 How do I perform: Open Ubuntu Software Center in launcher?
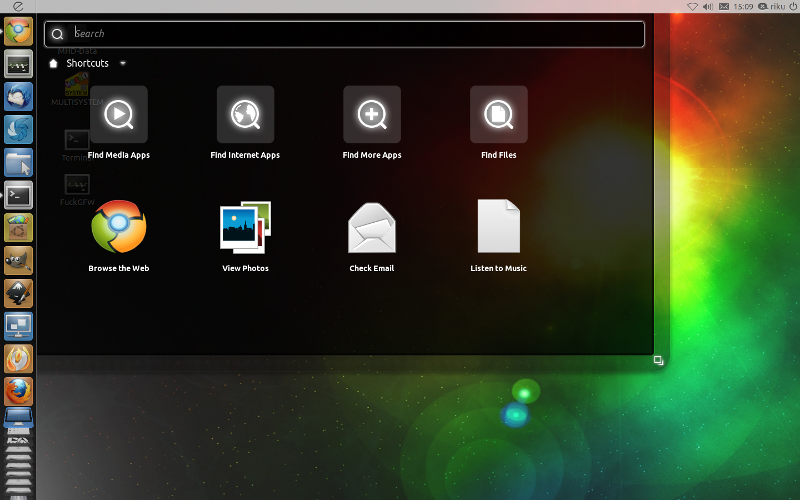click(19, 228)
